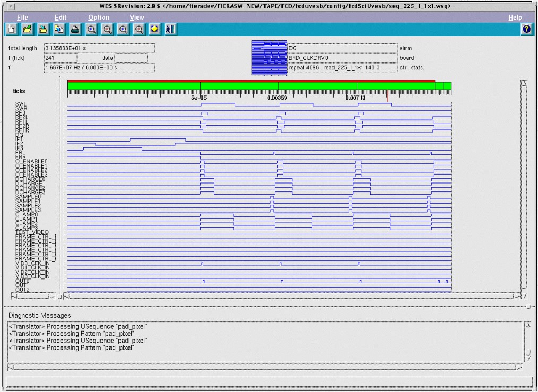
Task: Click the New document icon in toolbar
Action: pyautogui.click(x=12, y=30)
